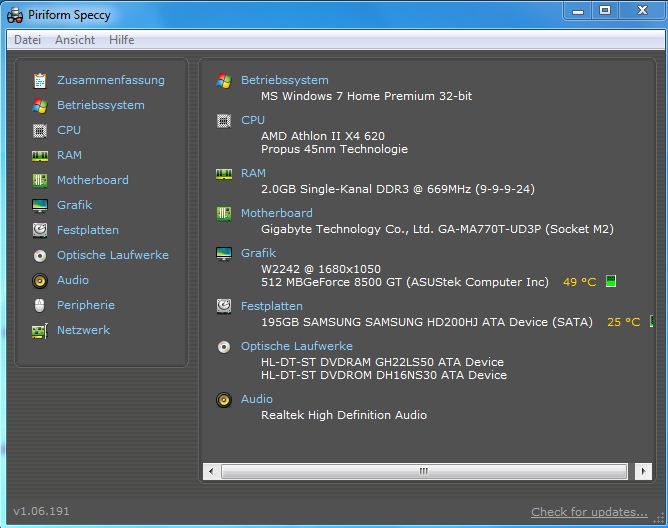This screenshot has height=528, width=668.
Task: Click the Windows flag icon in summary panel
Action: tap(224, 81)
